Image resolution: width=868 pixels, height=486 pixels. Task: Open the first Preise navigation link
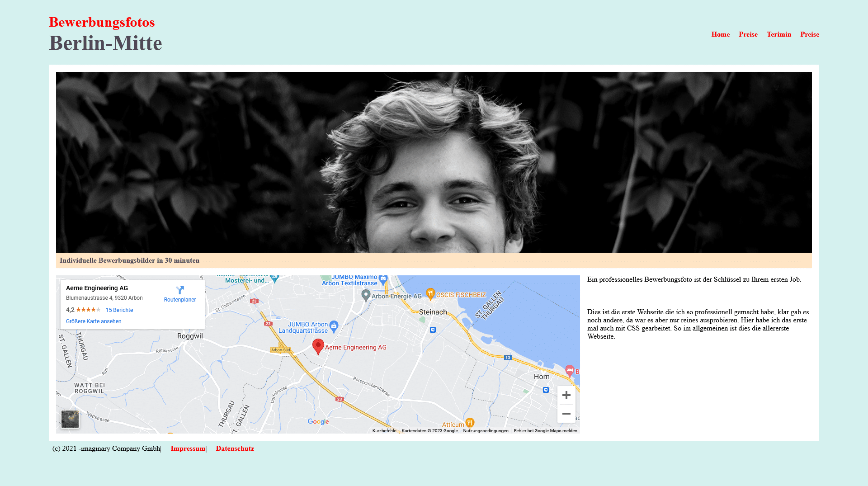click(x=748, y=34)
